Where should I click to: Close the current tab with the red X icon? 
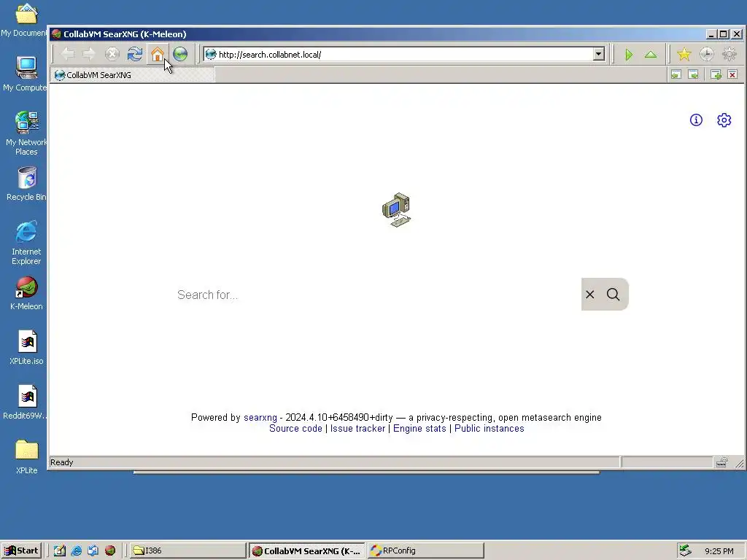[x=732, y=75]
